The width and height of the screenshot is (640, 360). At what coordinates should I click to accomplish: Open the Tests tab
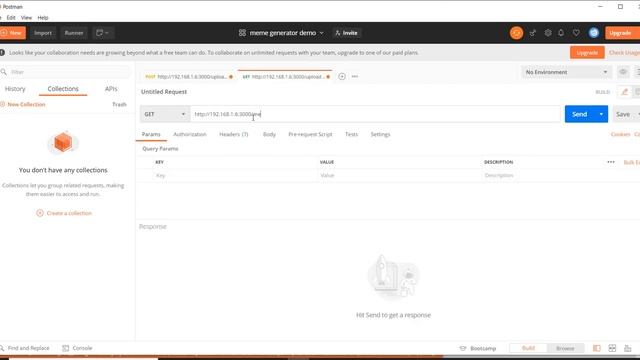351,134
